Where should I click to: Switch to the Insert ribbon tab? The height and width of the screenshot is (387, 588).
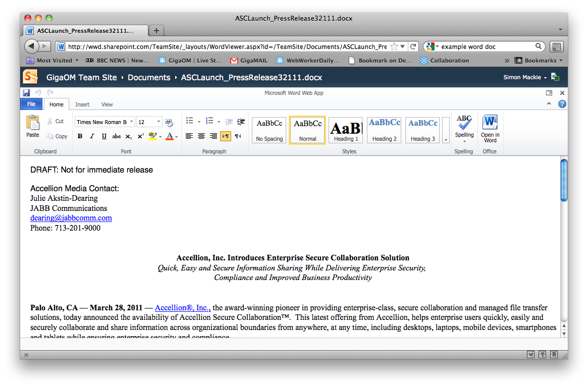(82, 104)
